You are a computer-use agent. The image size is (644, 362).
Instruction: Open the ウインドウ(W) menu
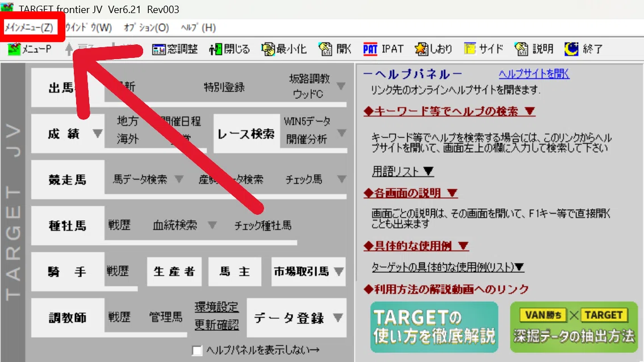click(88, 27)
